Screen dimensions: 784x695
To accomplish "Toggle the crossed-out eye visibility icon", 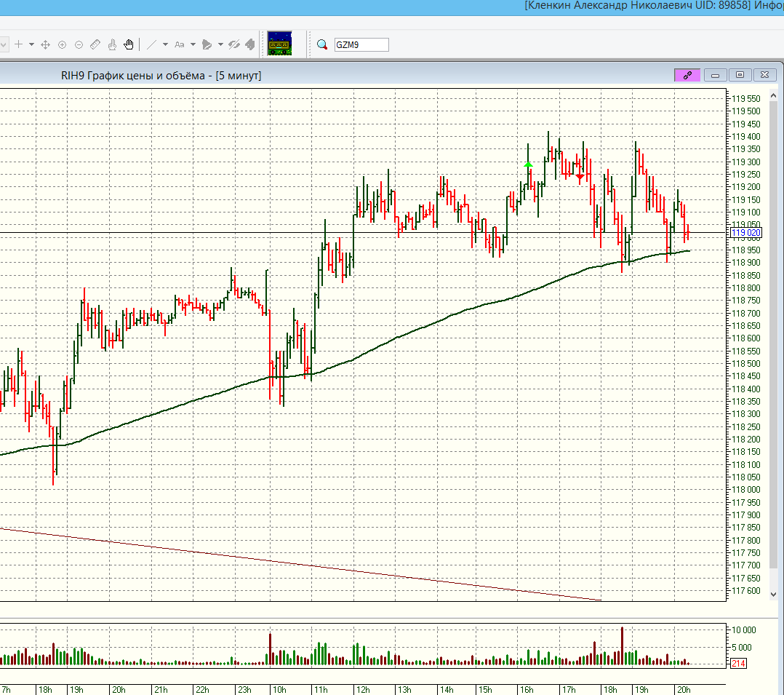I will tap(233, 45).
